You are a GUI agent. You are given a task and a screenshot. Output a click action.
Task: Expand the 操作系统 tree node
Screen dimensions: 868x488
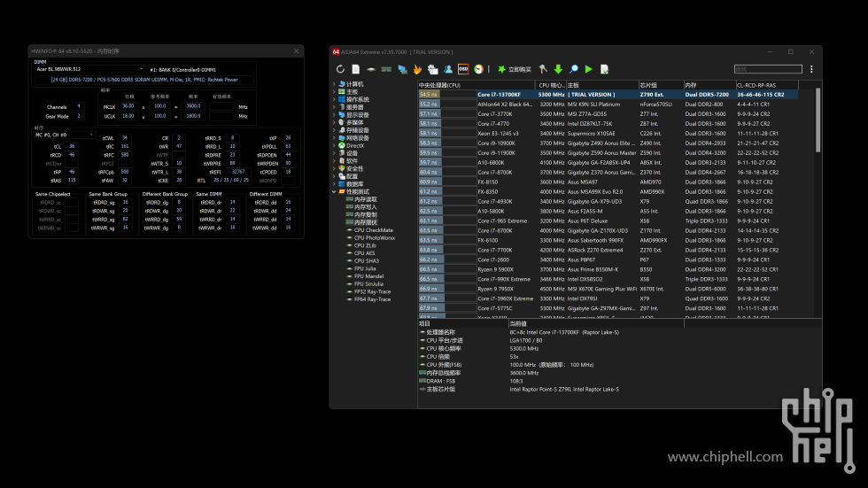pyautogui.click(x=334, y=99)
